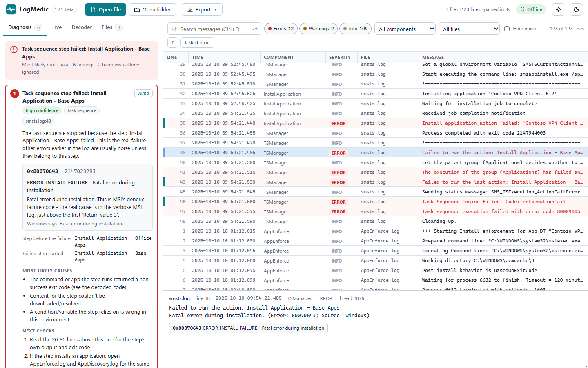588x368 pixels.
Task: Click the red alert icon in diagnosis banner
Action: click(14, 49)
